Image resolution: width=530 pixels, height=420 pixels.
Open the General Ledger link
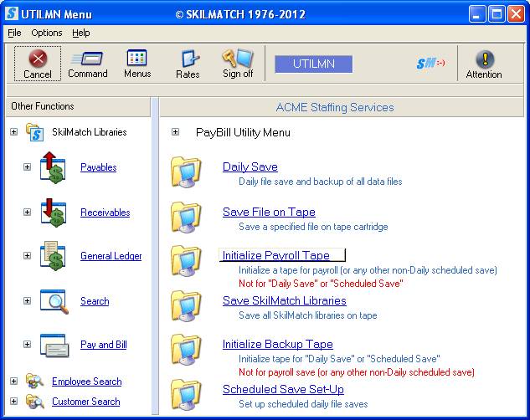(111, 256)
